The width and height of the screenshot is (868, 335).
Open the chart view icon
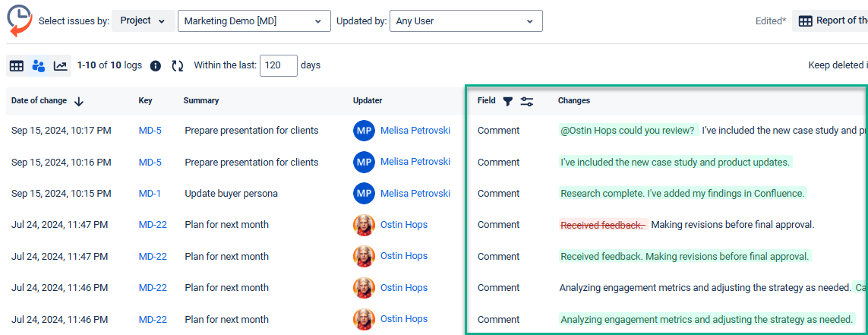pyautogui.click(x=60, y=66)
